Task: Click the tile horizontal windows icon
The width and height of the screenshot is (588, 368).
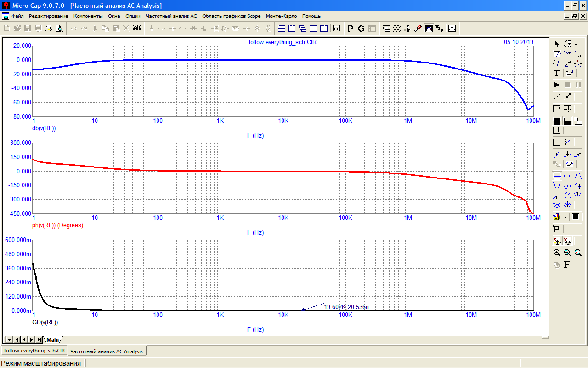Action: coord(282,29)
